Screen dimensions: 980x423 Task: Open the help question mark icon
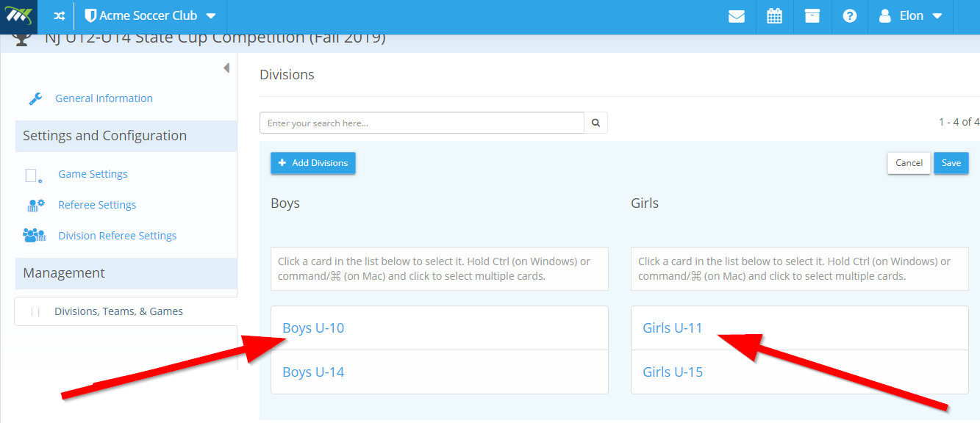point(850,16)
